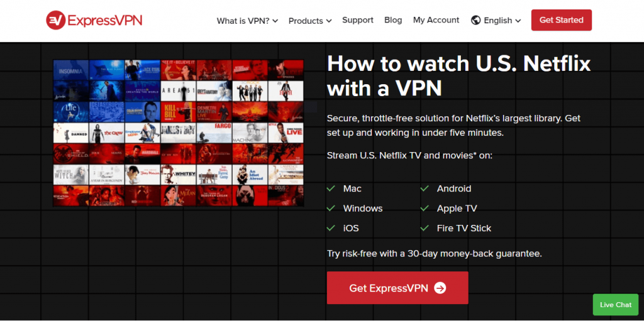Select the An Idiot Abroad poster
644x321 pixels.
(x=250, y=175)
